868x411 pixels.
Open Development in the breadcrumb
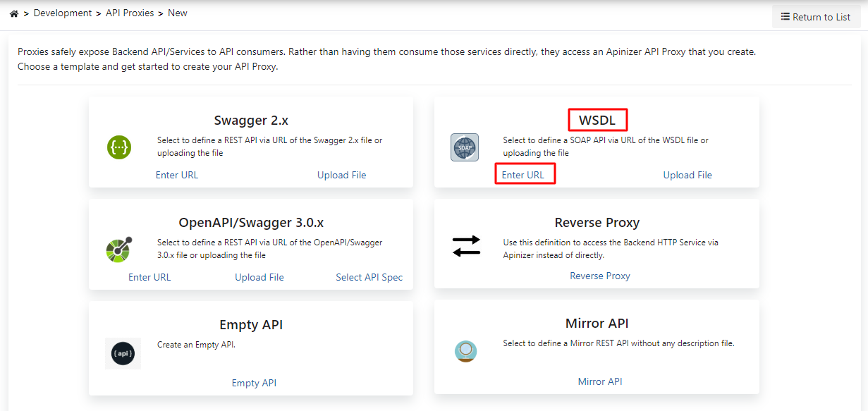(x=63, y=13)
